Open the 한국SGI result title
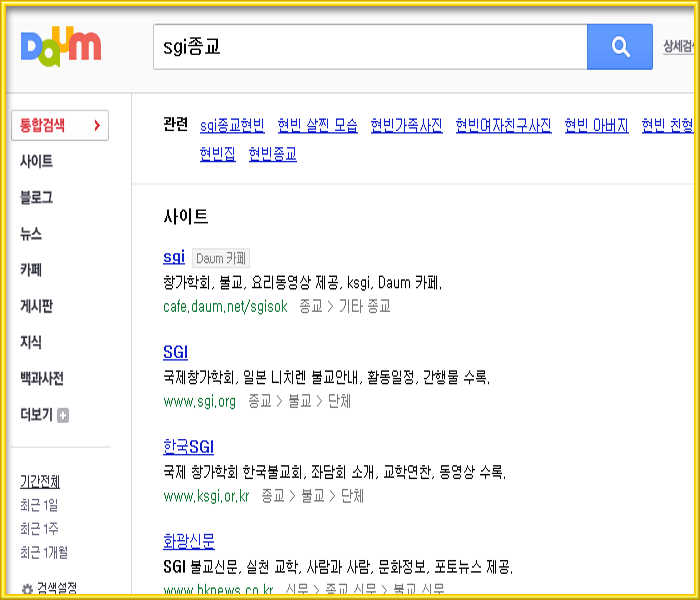The width and height of the screenshot is (700, 600). pos(188,447)
